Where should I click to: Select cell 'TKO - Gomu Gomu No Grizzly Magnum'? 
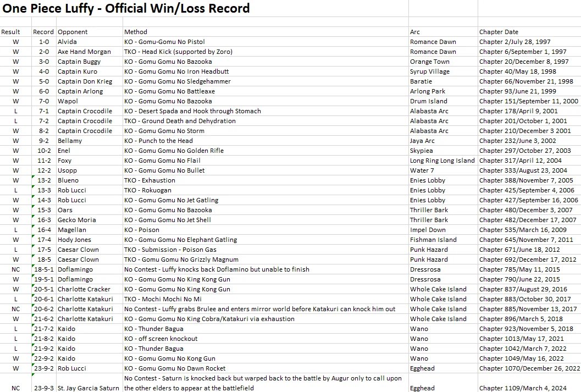[x=265, y=260]
